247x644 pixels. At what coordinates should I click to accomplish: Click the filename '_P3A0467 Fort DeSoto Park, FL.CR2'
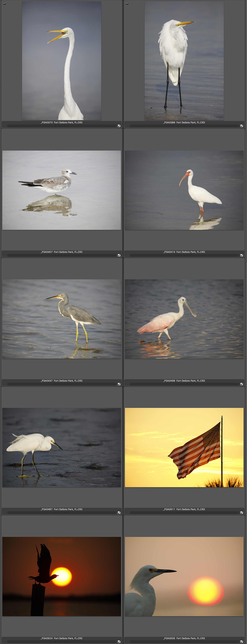pyautogui.click(x=62, y=509)
